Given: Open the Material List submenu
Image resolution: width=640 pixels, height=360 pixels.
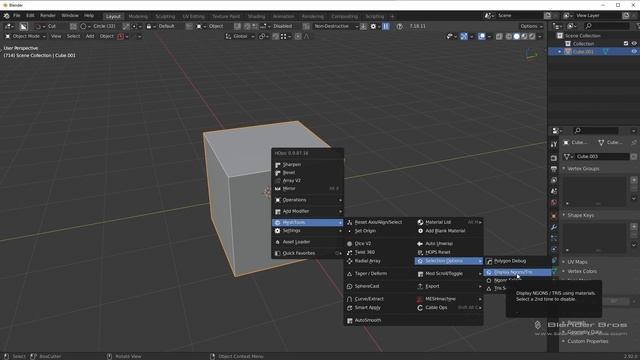Looking at the screenshot, I should [449, 222].
